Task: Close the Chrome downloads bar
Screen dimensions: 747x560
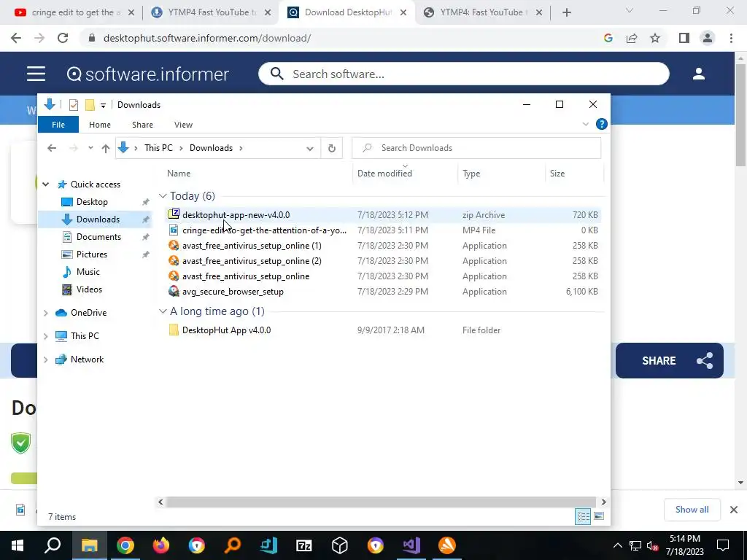Action: pyautogui.click(x=734, y=510)
